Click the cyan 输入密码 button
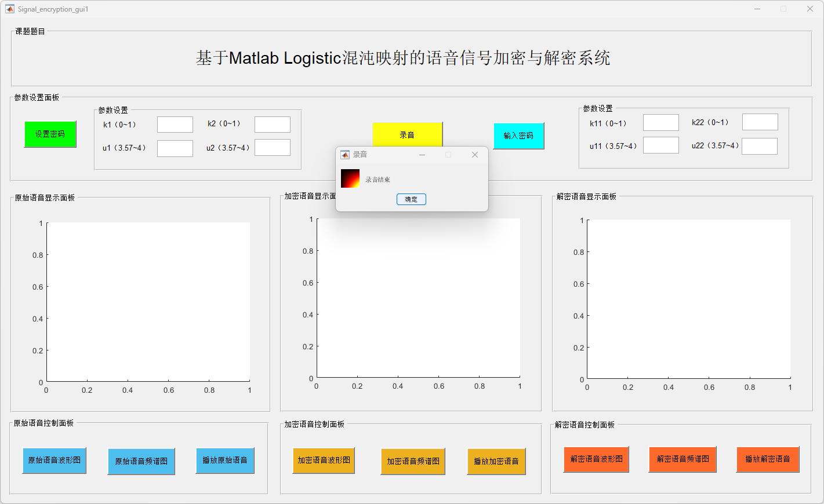The height and width of the screenshot is (504, 824). (518, 136)
